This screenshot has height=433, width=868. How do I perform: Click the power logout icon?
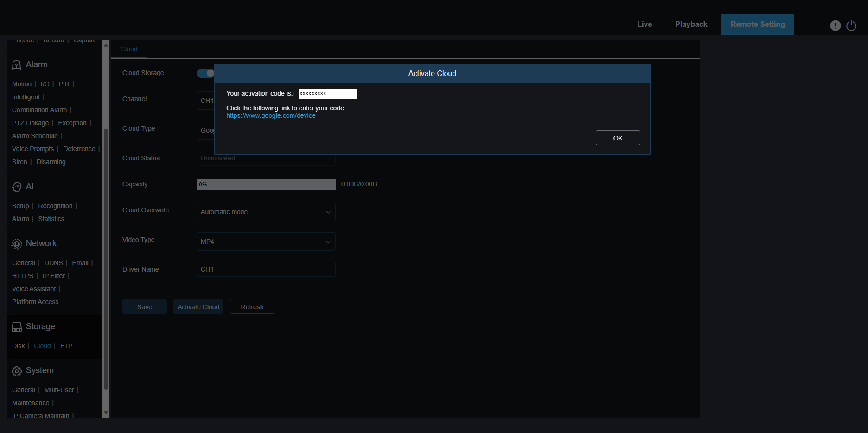[851, 25]
